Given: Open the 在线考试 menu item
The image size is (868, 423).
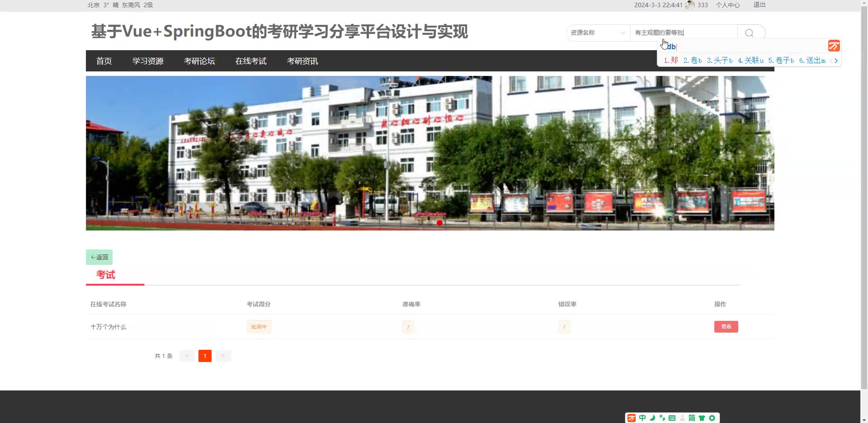Looking at the screenshot, I should click(x=251, y=61).
